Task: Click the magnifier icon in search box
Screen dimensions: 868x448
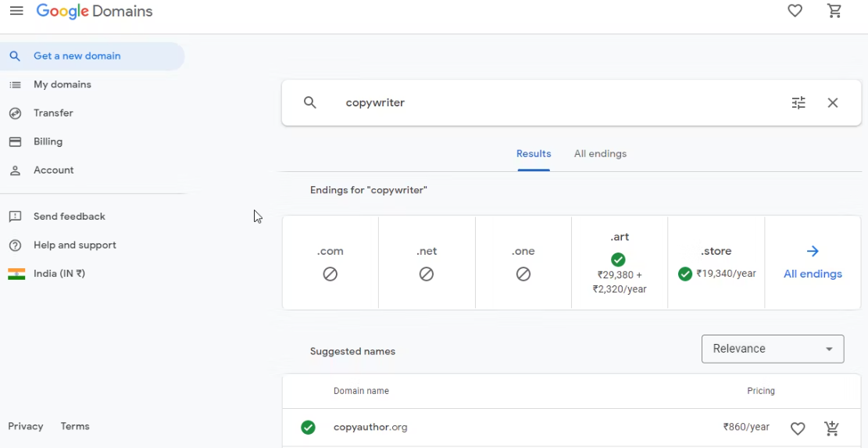Action: [310, 102]
